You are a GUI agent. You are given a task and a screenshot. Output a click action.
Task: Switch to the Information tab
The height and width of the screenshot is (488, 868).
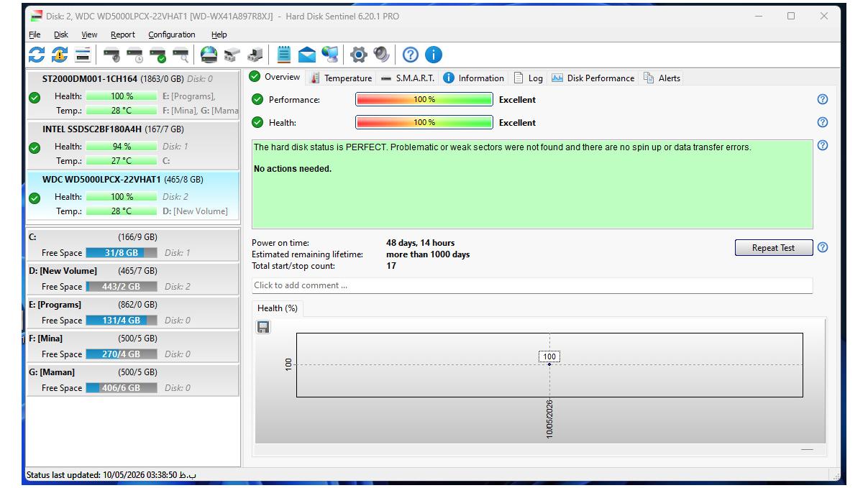tap(473, 78)
